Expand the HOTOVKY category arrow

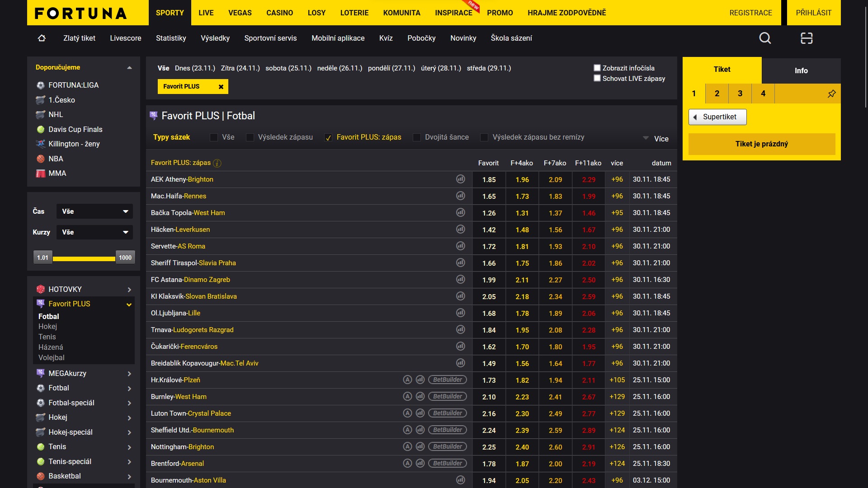click(x=129, y=290)
